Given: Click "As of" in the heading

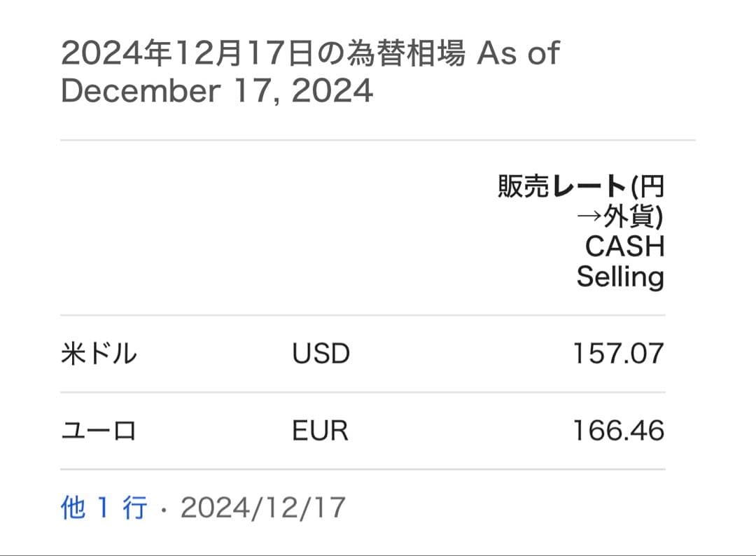Looking at the screenshot, I should [x=518, y=55].
